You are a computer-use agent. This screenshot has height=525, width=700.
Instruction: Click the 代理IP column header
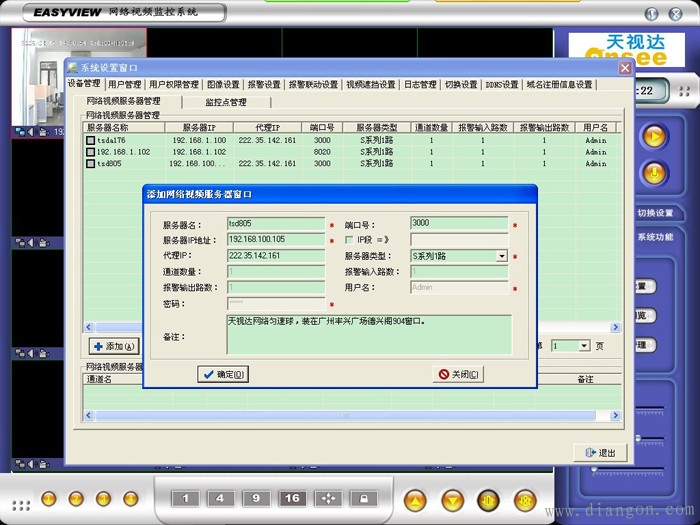click(x=267, y=127)
